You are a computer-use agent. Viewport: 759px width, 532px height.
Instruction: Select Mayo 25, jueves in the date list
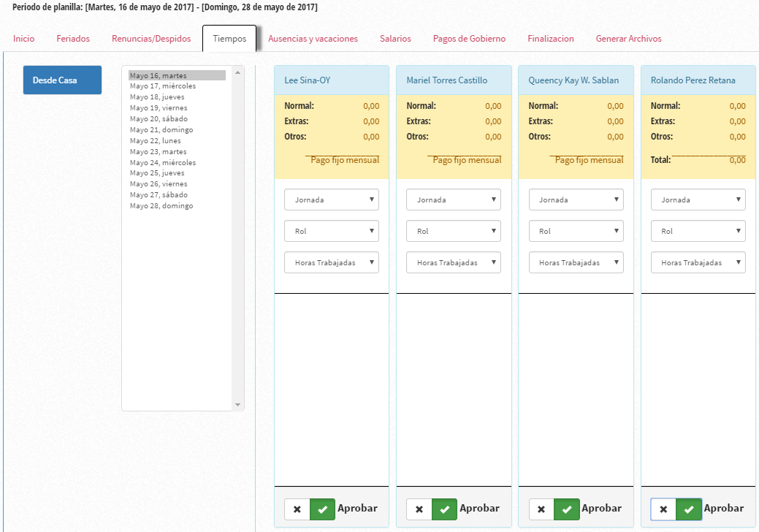[178, 172]
